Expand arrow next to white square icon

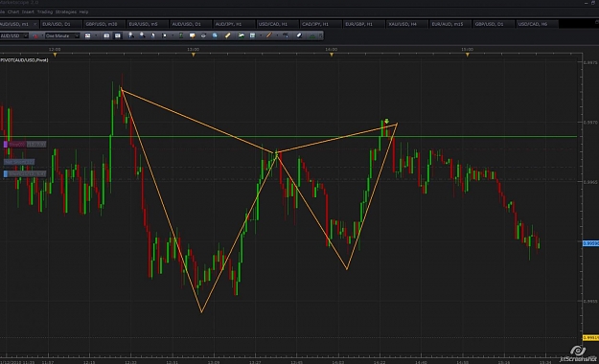click(173, 35)
